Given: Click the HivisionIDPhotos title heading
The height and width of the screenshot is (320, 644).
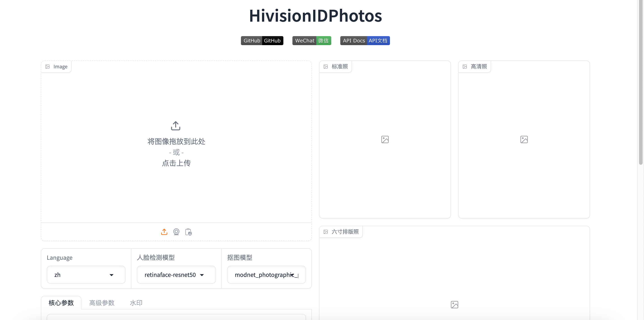Looking at the screenshot, I should point(315,16).
